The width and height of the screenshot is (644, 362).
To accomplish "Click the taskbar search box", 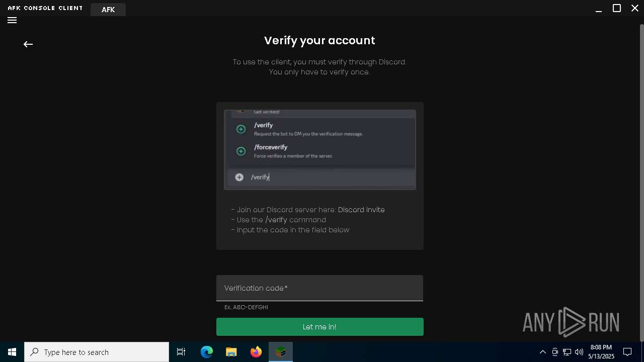I will tap(97, 352).
